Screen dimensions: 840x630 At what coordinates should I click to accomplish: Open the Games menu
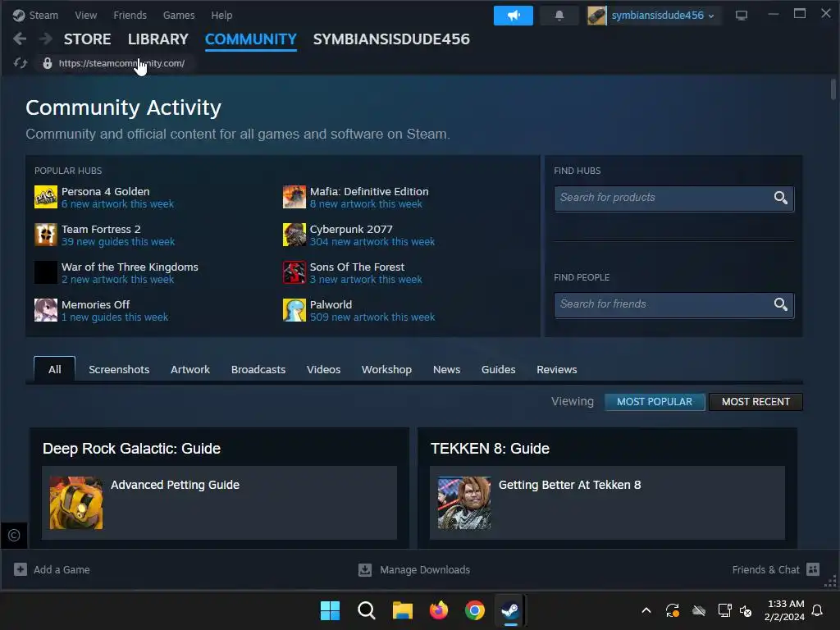179,15
